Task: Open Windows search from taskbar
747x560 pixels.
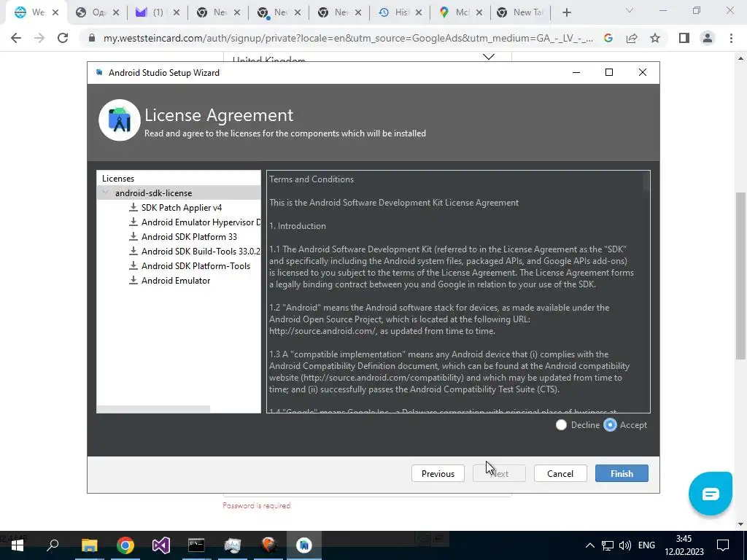Action: click(53, 545)
